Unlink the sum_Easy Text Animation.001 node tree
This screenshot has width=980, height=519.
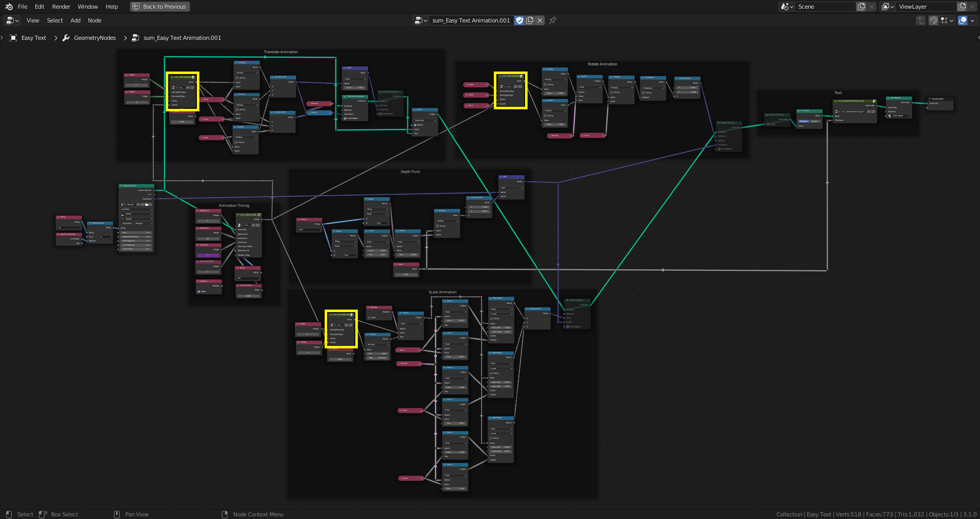[540, 20]
